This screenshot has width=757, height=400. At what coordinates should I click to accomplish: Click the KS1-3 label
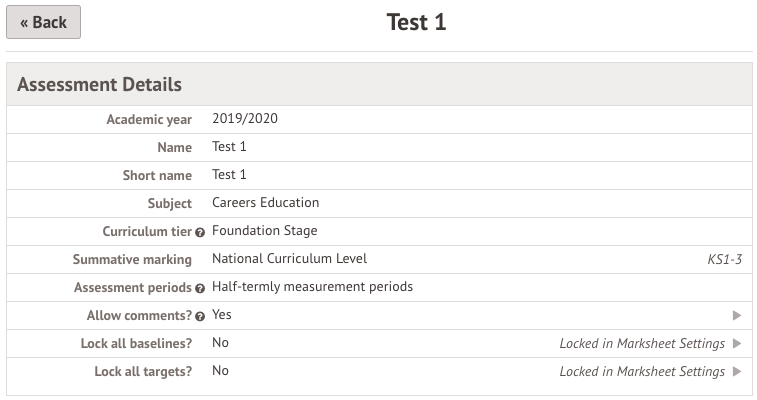click(724, 259)
